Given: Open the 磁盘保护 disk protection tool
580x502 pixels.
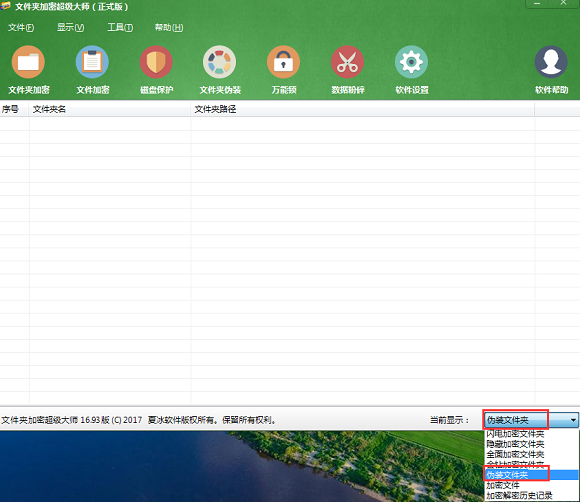Looking at the screenshot, I should click(156, 70).
